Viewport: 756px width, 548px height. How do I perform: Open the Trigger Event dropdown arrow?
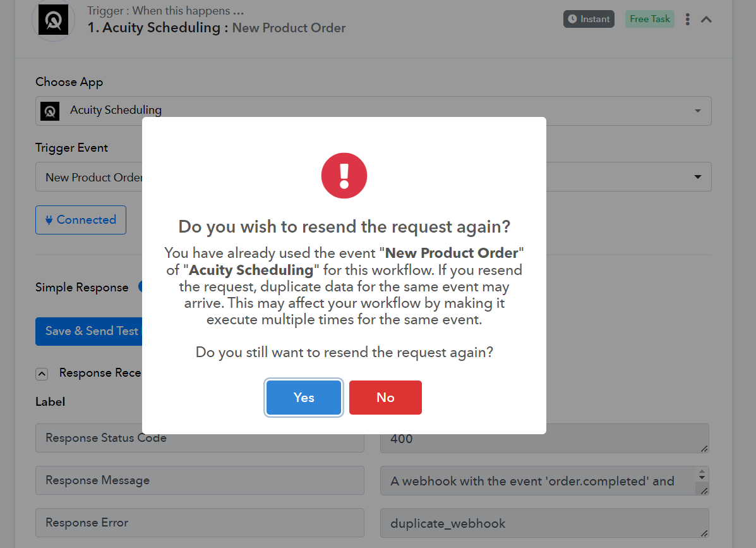coord(697,176)
